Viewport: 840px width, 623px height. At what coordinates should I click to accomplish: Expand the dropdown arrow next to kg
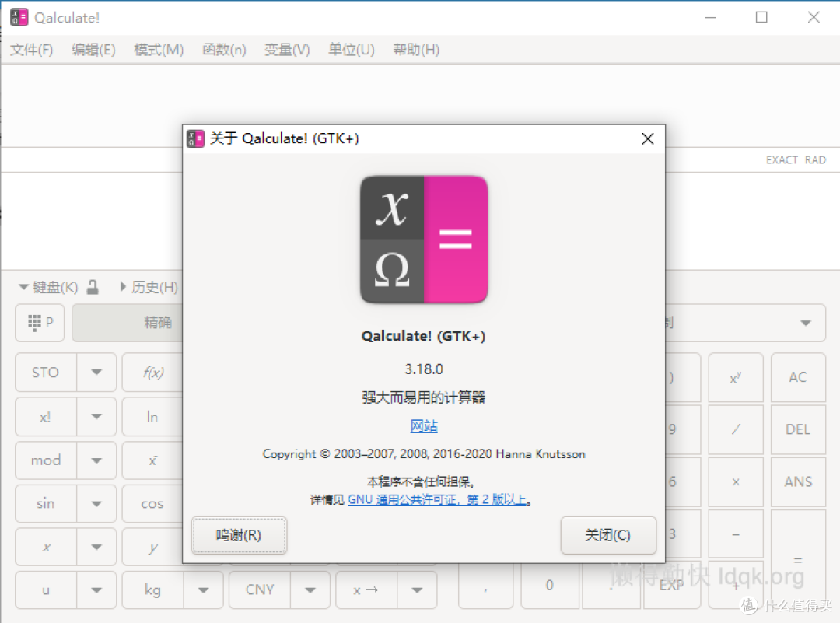click(x=202, y=590)
